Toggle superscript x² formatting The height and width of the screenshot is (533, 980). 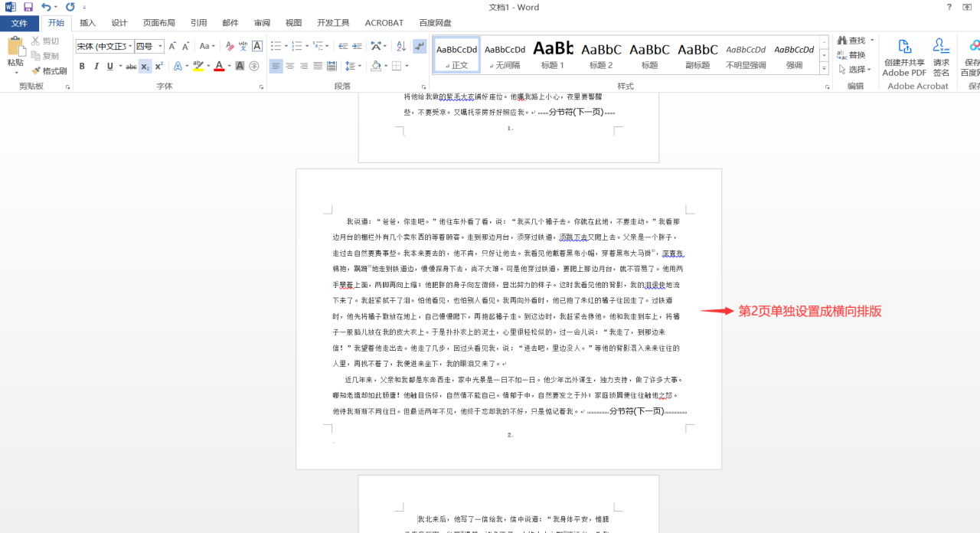pos(158,66)
